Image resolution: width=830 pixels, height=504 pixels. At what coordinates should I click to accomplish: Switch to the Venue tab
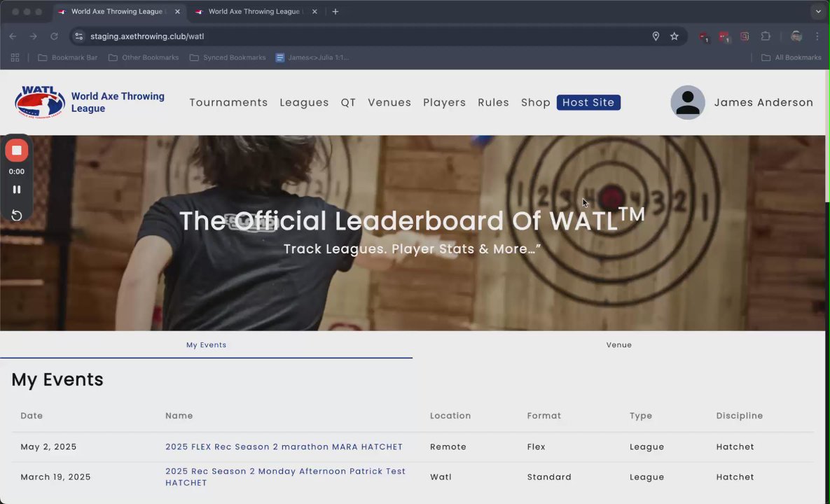point(618,345)
